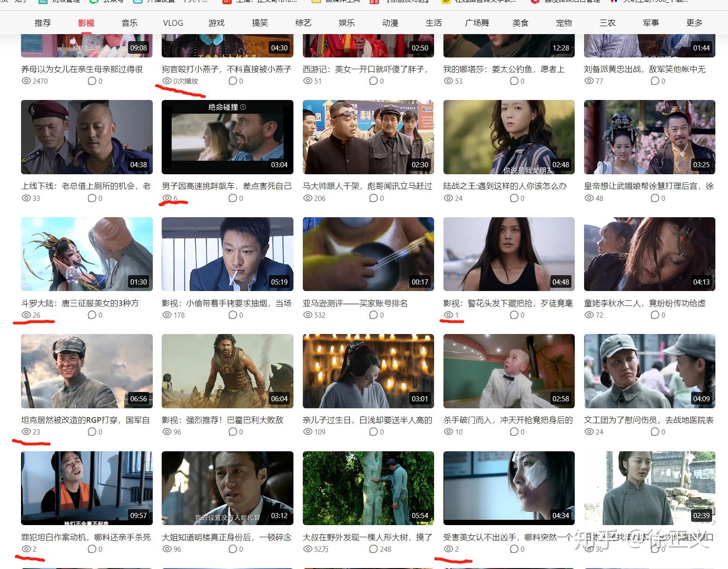
Task: Open the 05:54 tree video thumbnail
Action: click(x=368, y=488)
